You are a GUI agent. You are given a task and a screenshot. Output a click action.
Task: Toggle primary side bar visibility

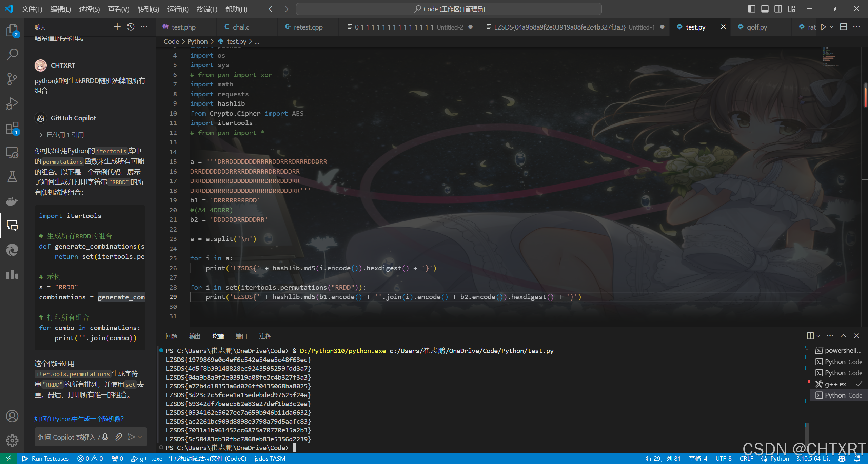pyautogui.click(x=751, y=9)
